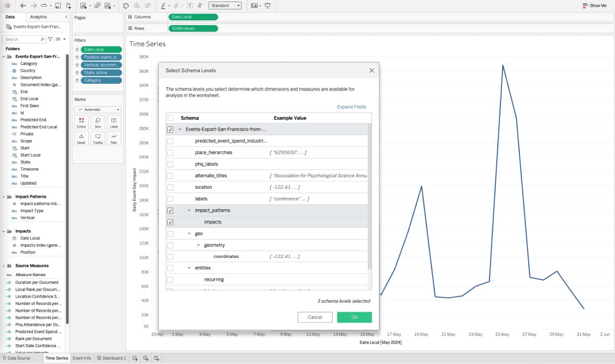615x364 pixels.
Task: Open the Tooltip mark card
Action: click(x=98, y=139)
